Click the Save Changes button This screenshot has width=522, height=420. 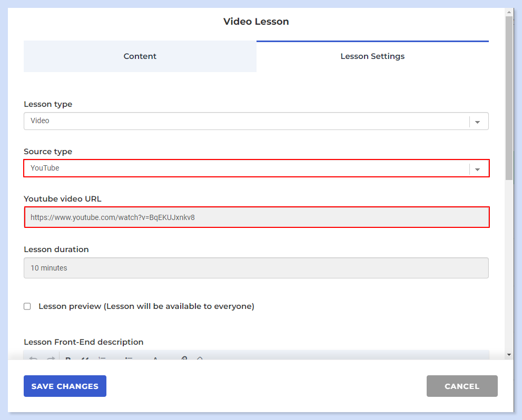[x=65, y=386]
